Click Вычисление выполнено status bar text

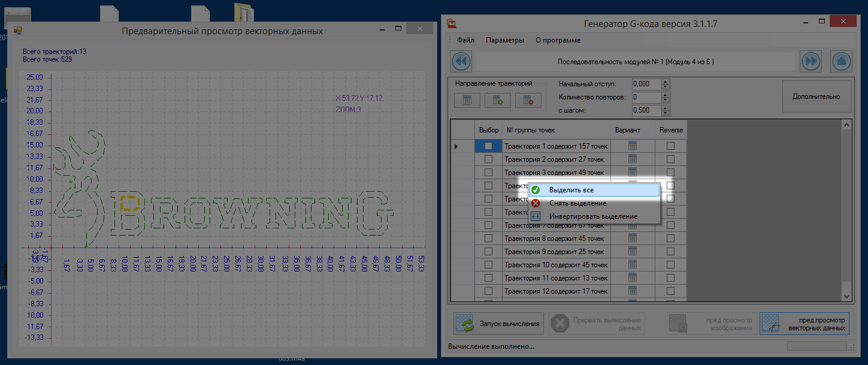pyautogui.click(x=491, y=346)
